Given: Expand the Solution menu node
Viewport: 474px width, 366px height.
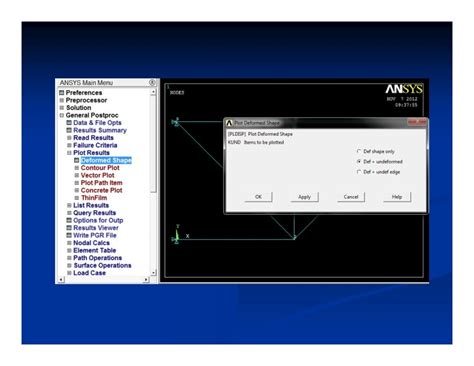Looking at the screenshot, I should [62, 108].
